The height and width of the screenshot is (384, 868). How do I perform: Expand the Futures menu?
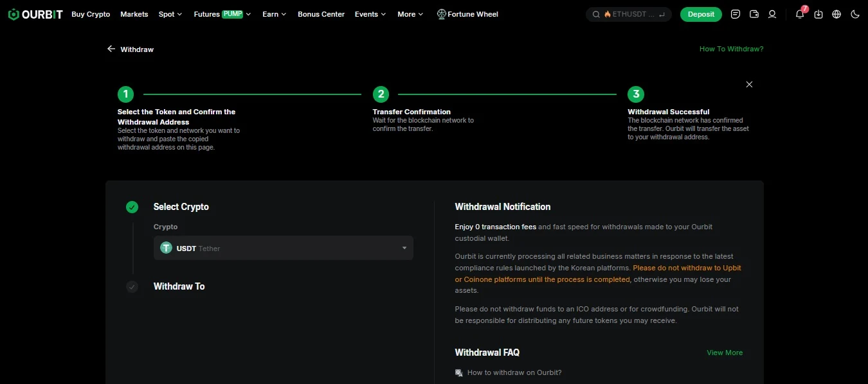pos(222,14)
